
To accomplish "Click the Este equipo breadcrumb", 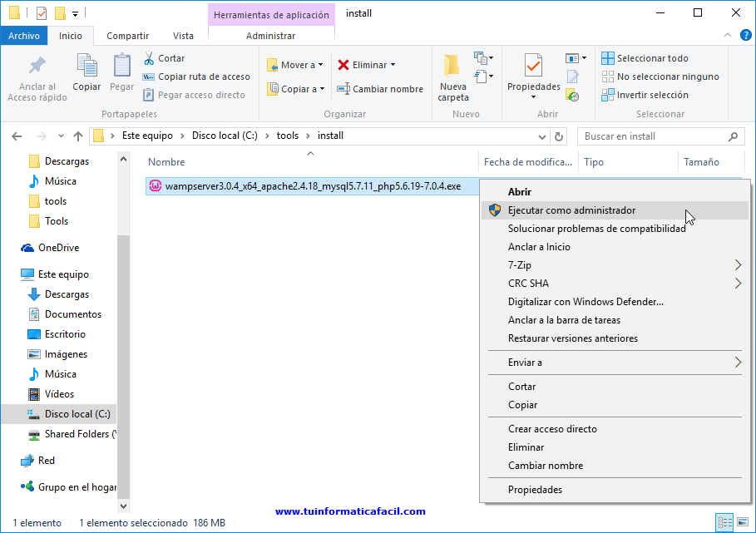I will pos(147,136).
